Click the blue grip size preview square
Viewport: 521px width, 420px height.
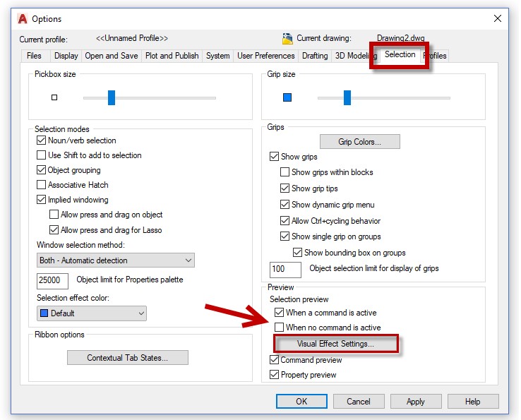(x=287, y=97)
